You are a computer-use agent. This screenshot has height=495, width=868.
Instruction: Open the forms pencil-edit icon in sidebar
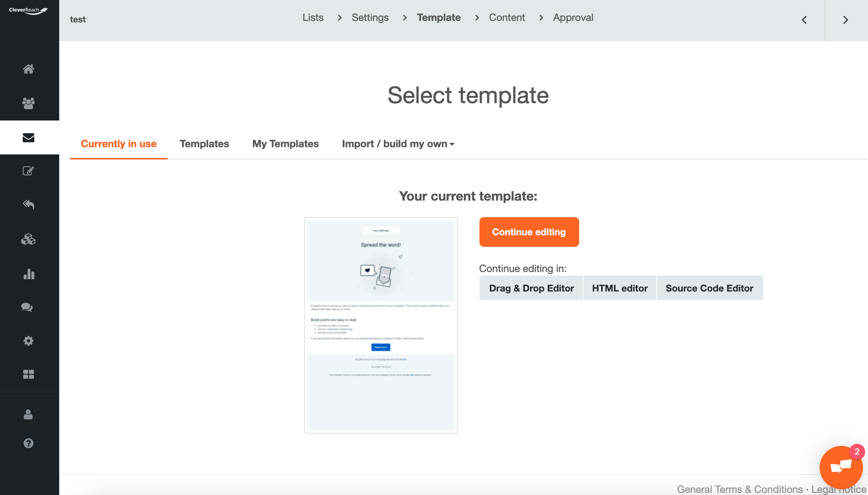(29, 171)
